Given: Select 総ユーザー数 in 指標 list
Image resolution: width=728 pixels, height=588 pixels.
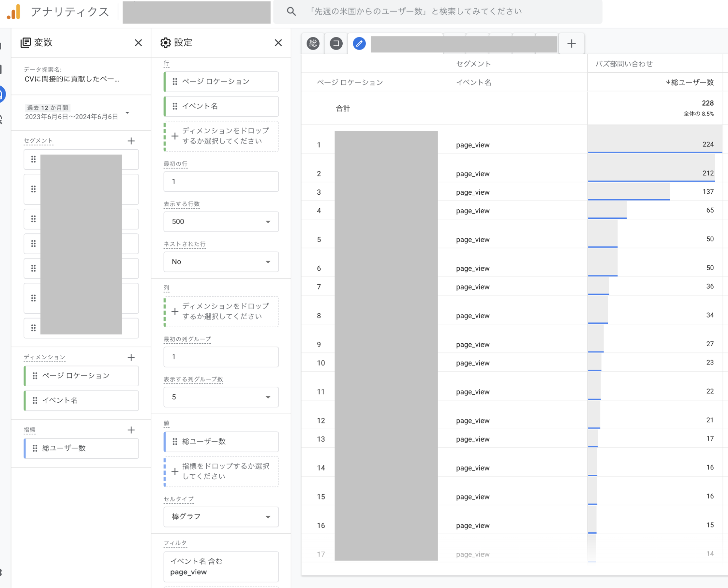Looking at the screenshot, I should tap(81, 449).
